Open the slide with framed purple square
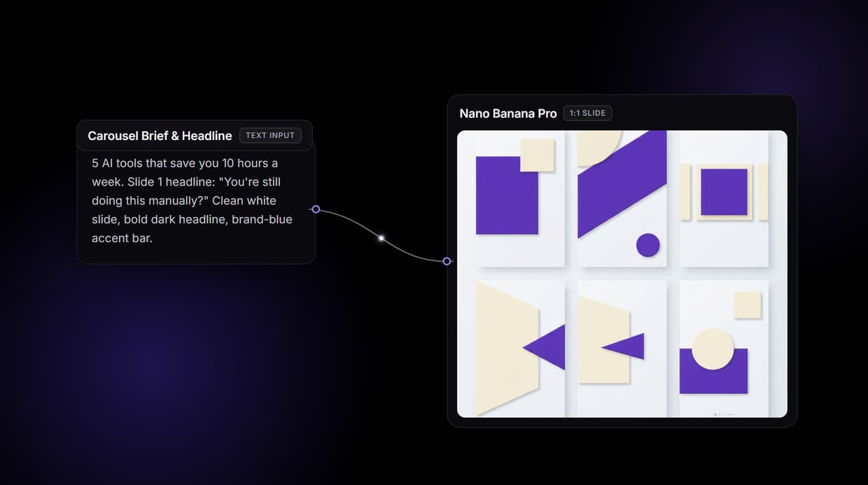The image size is (868, 485). [x=724, y=199]
